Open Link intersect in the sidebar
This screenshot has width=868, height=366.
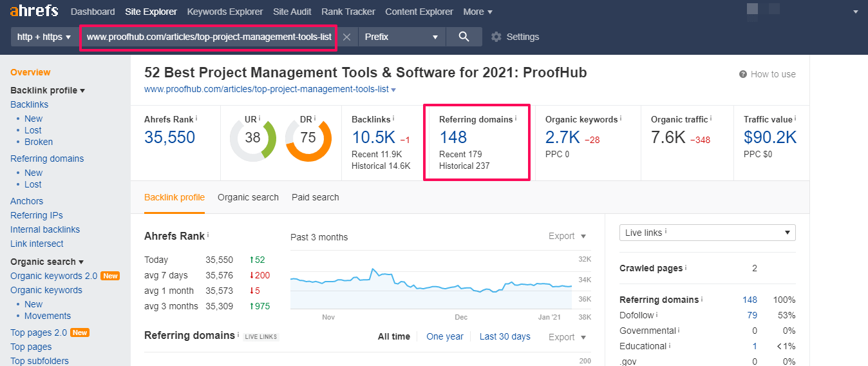click(x=37, y=244)
